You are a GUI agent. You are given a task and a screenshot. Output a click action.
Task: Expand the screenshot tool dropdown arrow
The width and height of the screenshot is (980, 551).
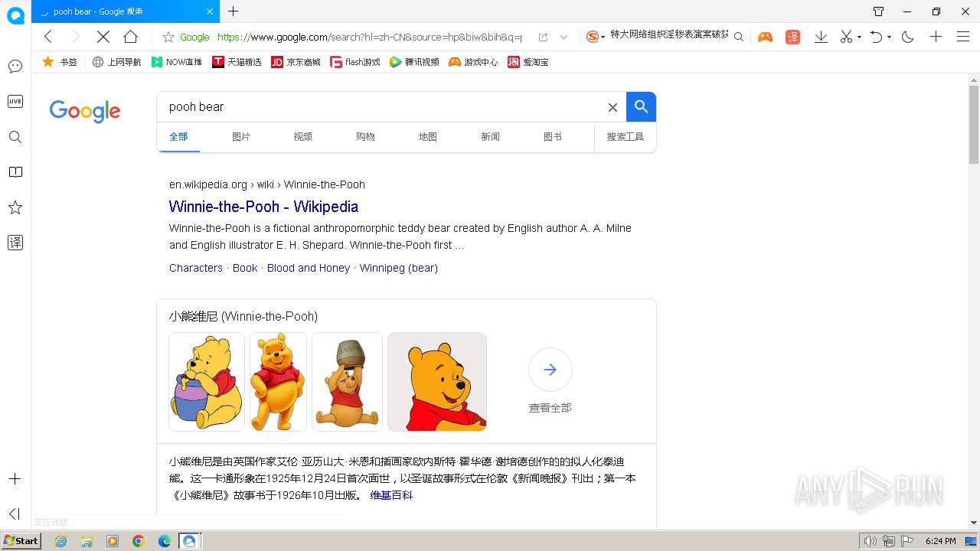pos(859,37)
